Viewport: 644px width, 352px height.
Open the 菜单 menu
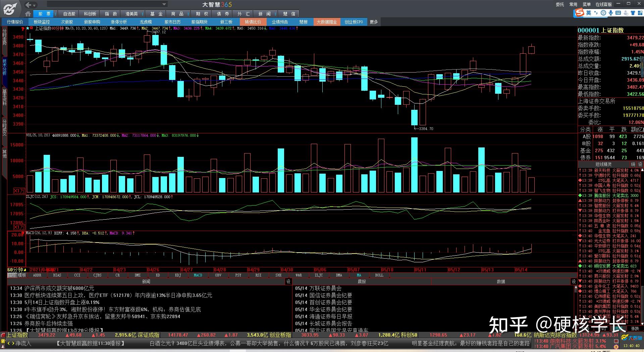click(587, 4)
